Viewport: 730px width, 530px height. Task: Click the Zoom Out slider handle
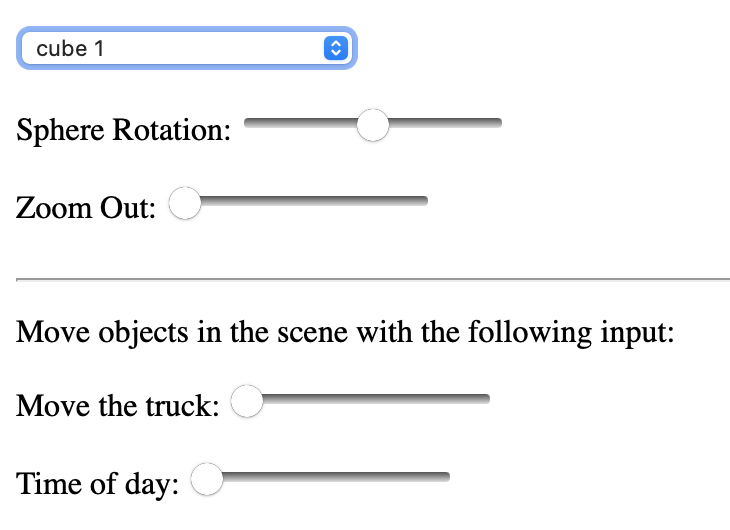coord(185,203)
